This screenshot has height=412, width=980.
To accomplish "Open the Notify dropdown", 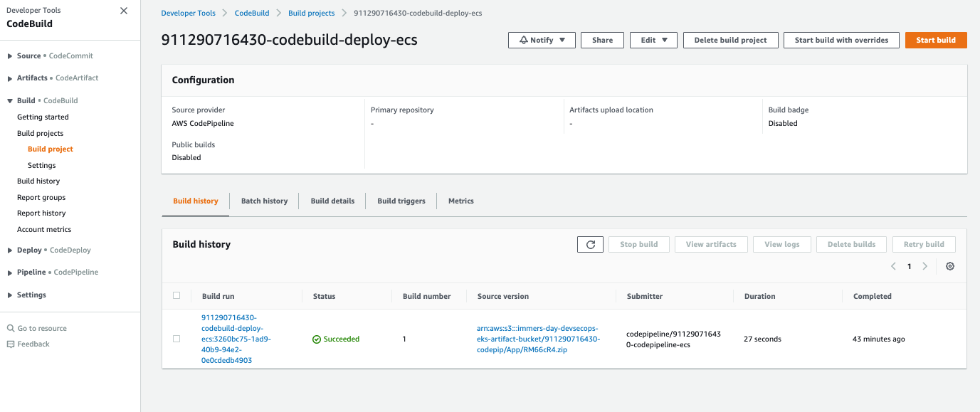I will [x=542, y=40].
